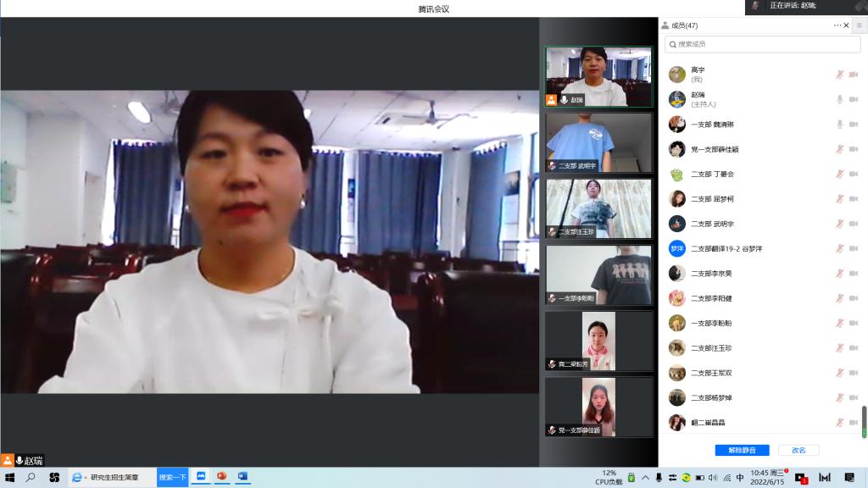Click microphone icon next to 一支部 魏清琳
This screenshot has height=488, width=868.
(x=840, y=125)
